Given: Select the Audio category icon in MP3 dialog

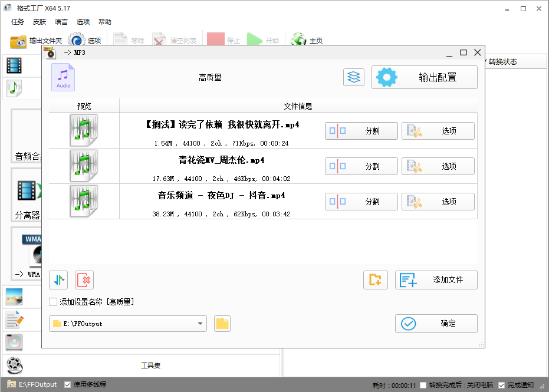Looking at the screenshot, I should coord(63,77).
